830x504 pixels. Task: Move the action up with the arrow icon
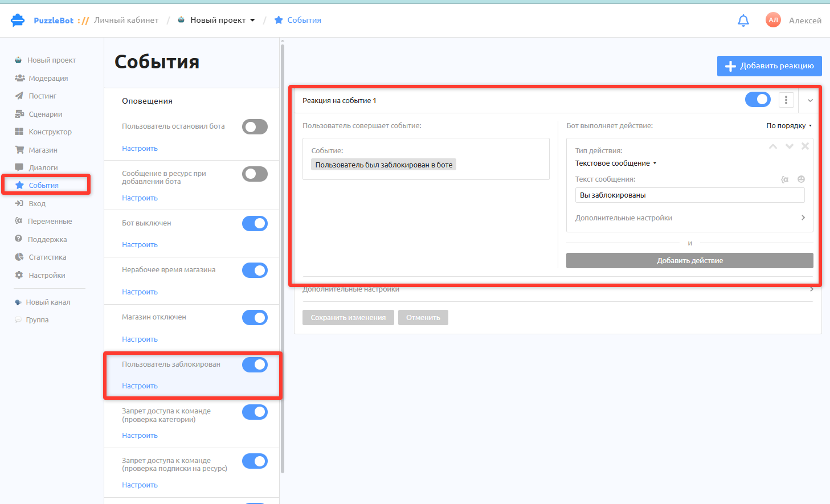[x=773, y=146]
